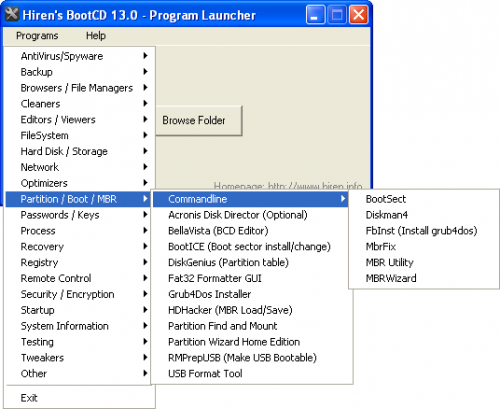This screenshot has width=500, height=409.
Task: Expand the Other submenu
Action: point(78,374)
